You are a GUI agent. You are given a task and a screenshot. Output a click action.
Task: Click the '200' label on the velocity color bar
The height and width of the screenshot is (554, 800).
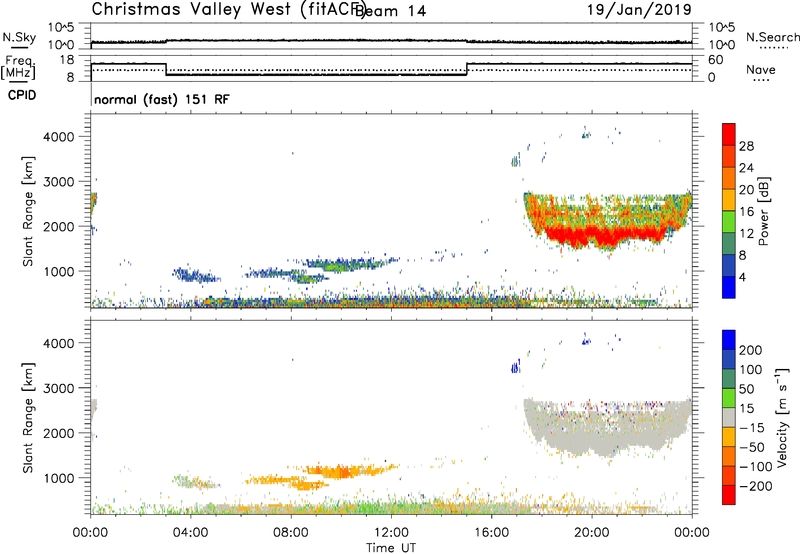click(x=751, y=350)
